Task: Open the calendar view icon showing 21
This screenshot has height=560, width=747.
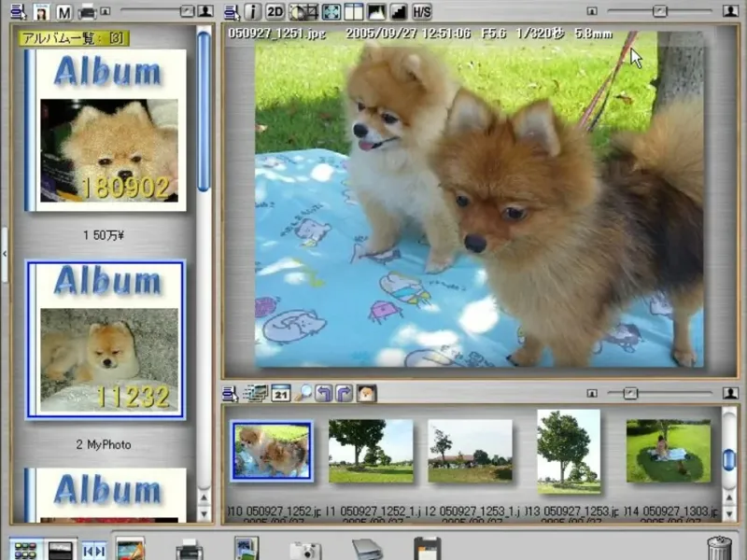Action: point(280,394)
